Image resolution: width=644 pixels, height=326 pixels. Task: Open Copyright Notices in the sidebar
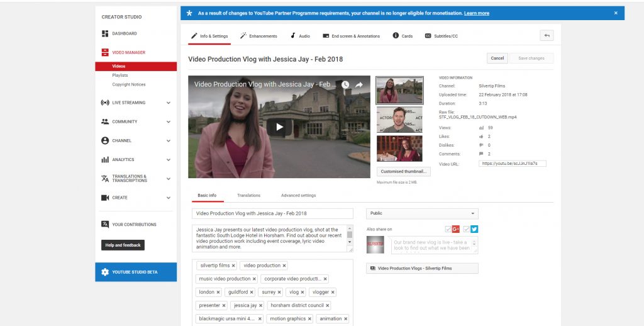tap(129, 85)
